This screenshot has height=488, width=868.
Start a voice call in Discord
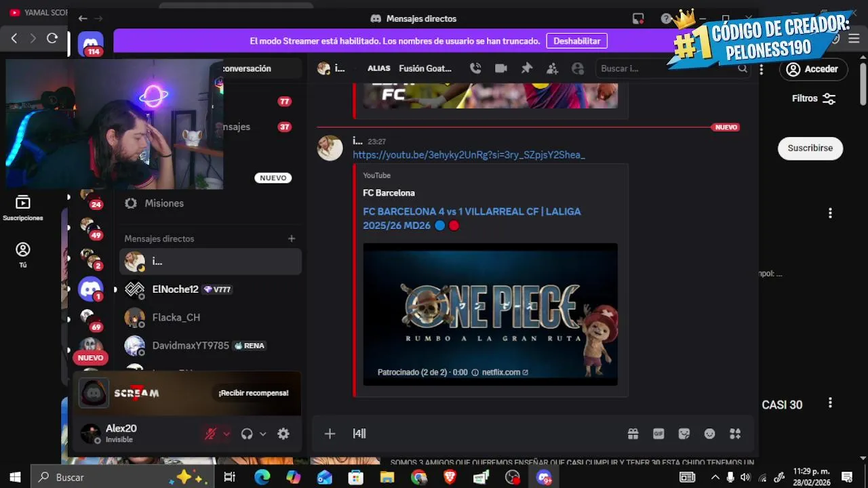(x=475, y=68)
